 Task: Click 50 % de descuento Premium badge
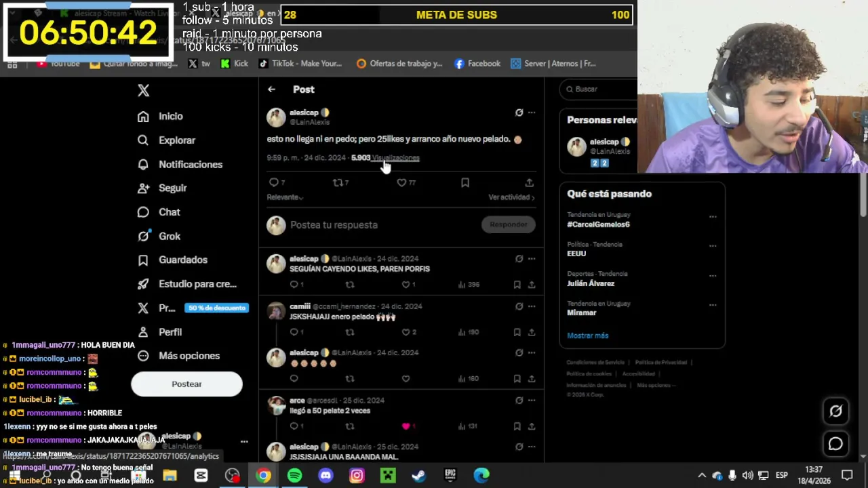(217, 308)
